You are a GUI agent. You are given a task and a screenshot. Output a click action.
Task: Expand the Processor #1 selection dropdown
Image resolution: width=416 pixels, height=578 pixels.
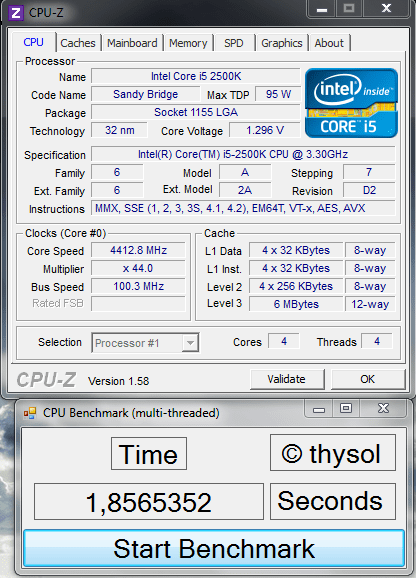(x=190, y=343)
